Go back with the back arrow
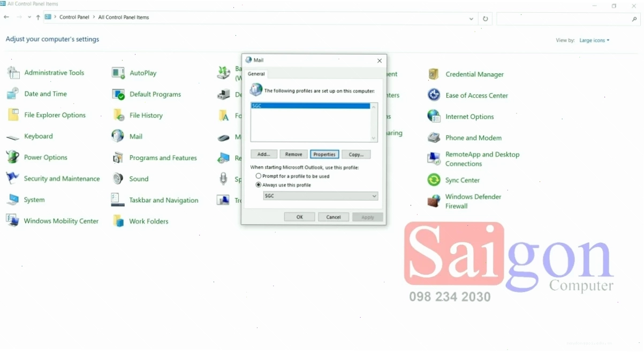The image size is (644, 352). (x=6, y=17)
